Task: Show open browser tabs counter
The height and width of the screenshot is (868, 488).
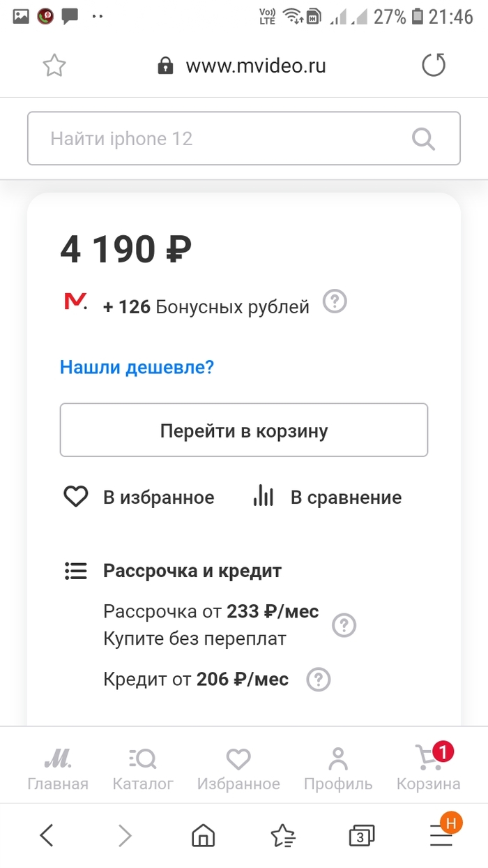Action: tap(361, 835)
